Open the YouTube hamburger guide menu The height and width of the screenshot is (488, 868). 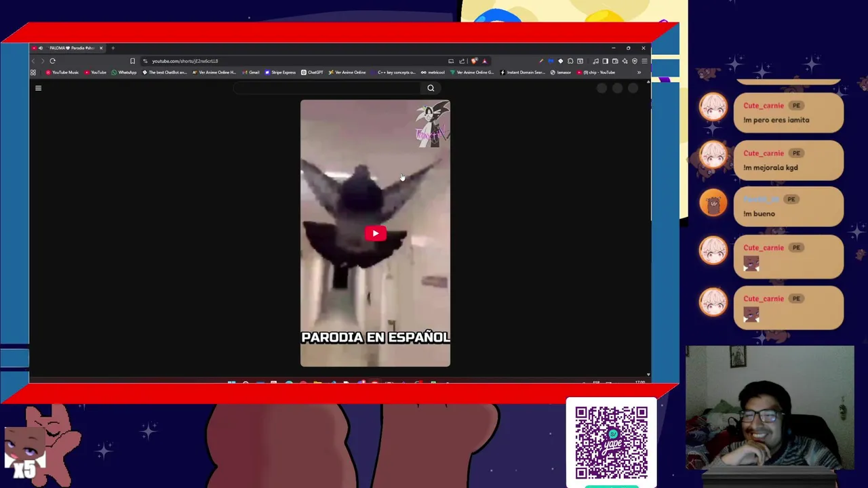pyautogui.click(x=38, y=87)
